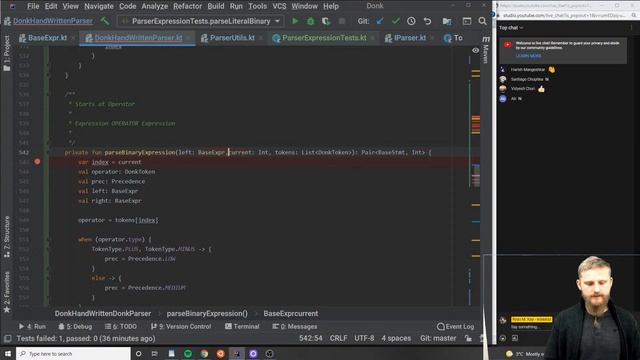Click the UTF-8 encoding selector
This screenshot has height=360, width=640.
pos(364,338)
